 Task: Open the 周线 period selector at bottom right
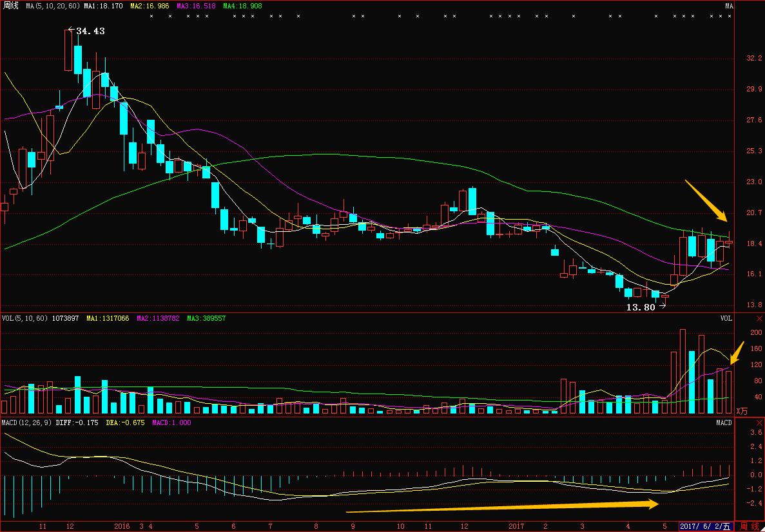[x=749, y=526]
